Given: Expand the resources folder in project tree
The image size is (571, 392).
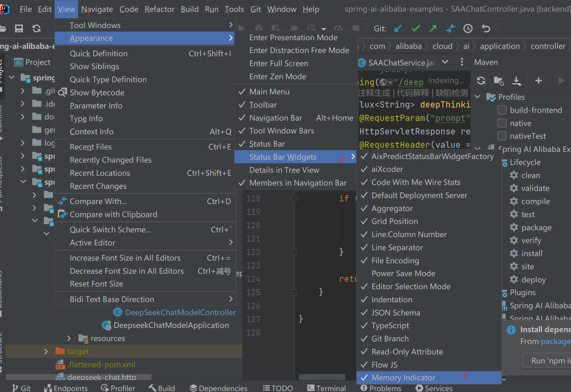Looking at the screenshot, I should tap(69, 338).
